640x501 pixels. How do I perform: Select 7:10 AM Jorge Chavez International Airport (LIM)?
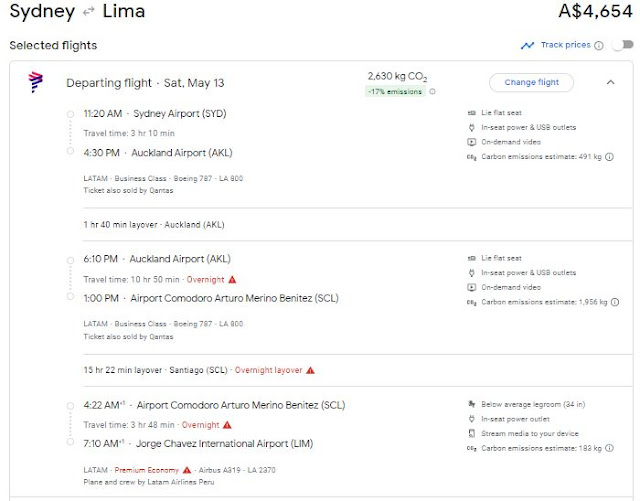[x=198, y=443]
